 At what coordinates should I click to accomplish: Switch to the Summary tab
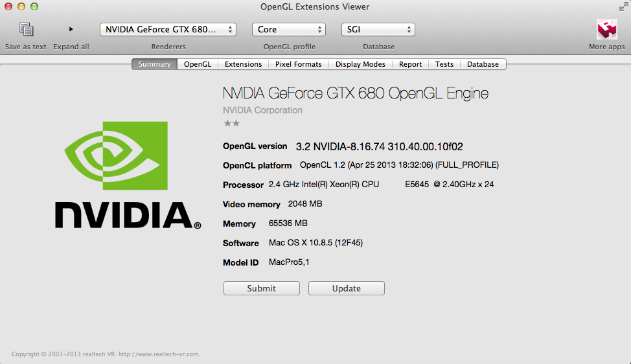coord(155,64)
